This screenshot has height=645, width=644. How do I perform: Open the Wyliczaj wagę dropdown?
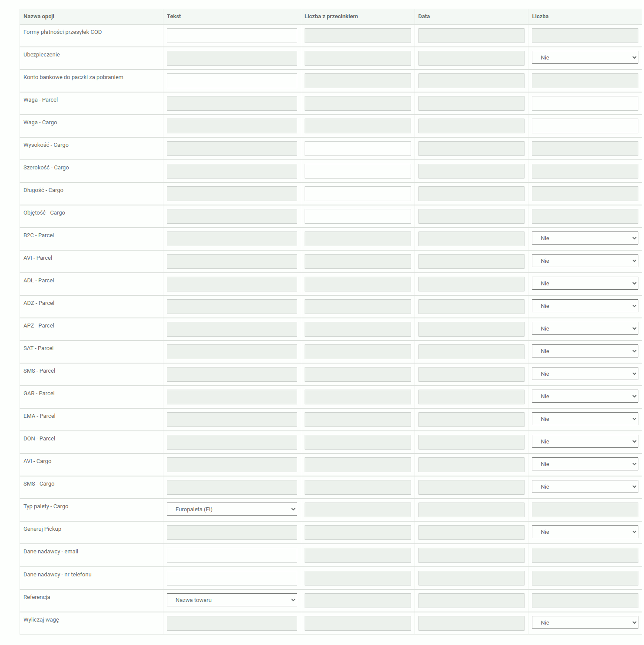[x=584, y=622]
